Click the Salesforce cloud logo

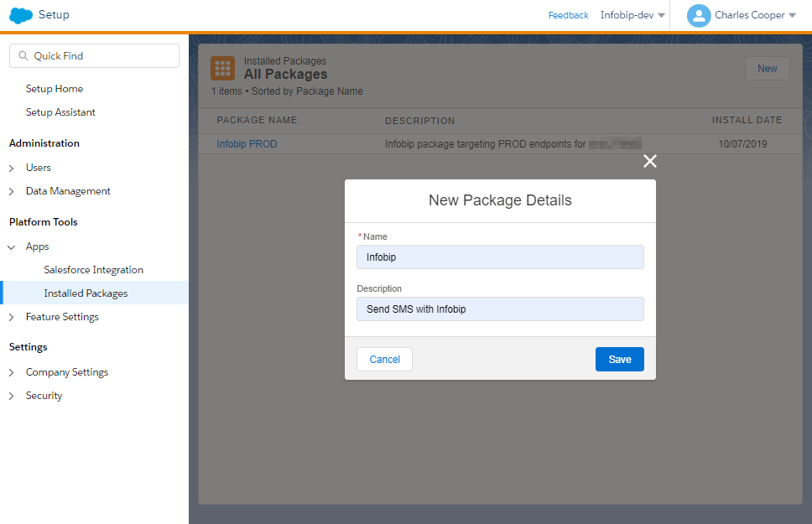(21, 15)
